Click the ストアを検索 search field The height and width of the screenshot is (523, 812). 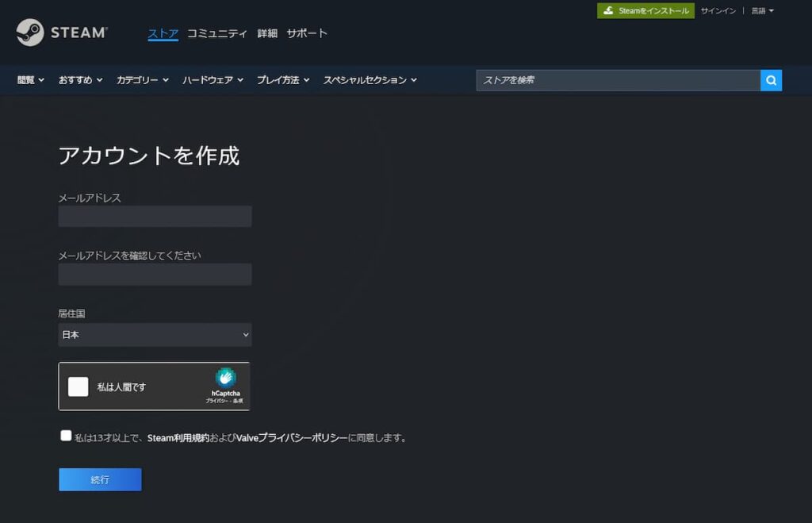point(619,80)
